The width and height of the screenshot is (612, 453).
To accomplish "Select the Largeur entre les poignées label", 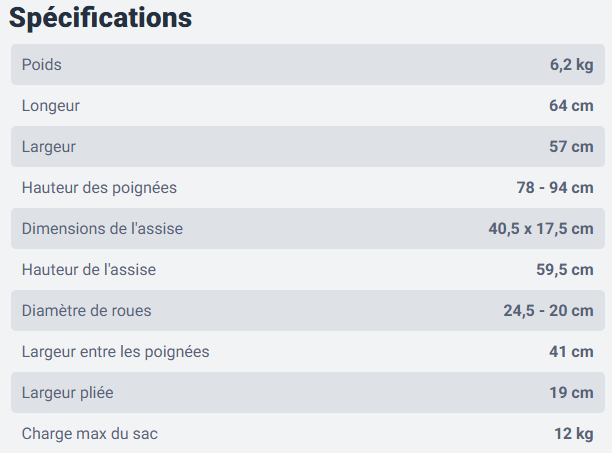I will coord(115,352).
